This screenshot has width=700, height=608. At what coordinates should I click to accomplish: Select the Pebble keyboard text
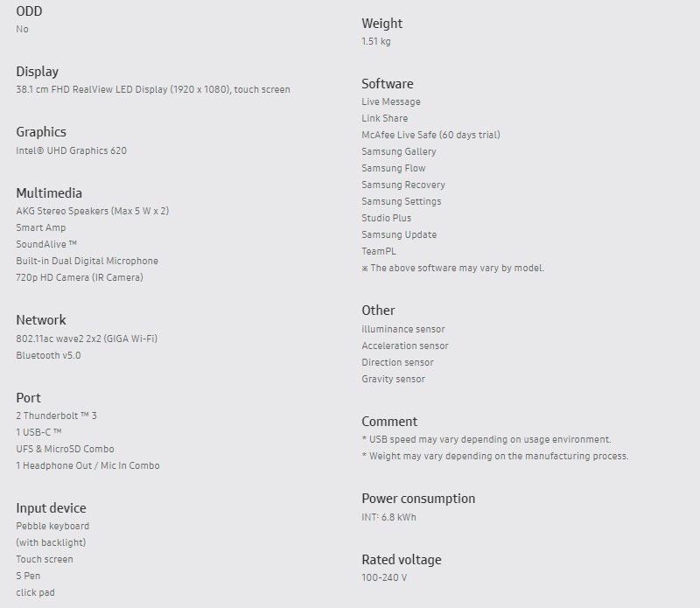(52, 526)
